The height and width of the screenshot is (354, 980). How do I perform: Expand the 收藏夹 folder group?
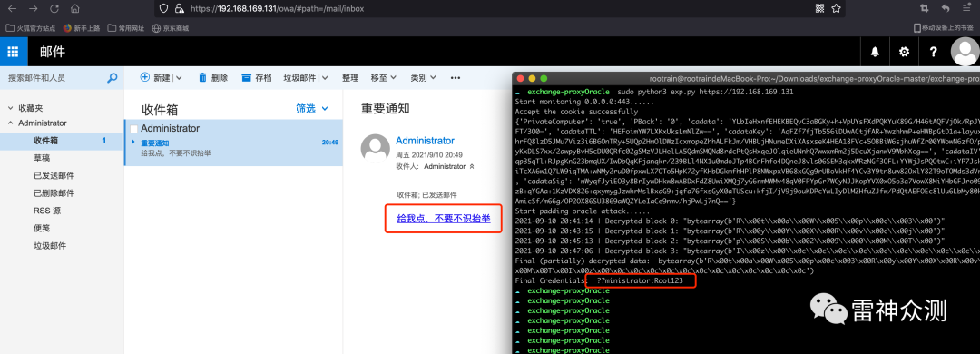11,108
